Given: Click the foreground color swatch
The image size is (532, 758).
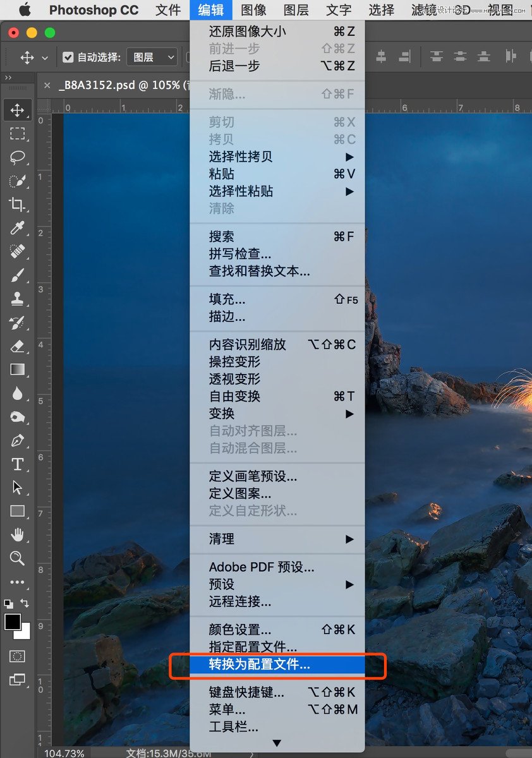Looking at the screenshot, I should point(14,622).
